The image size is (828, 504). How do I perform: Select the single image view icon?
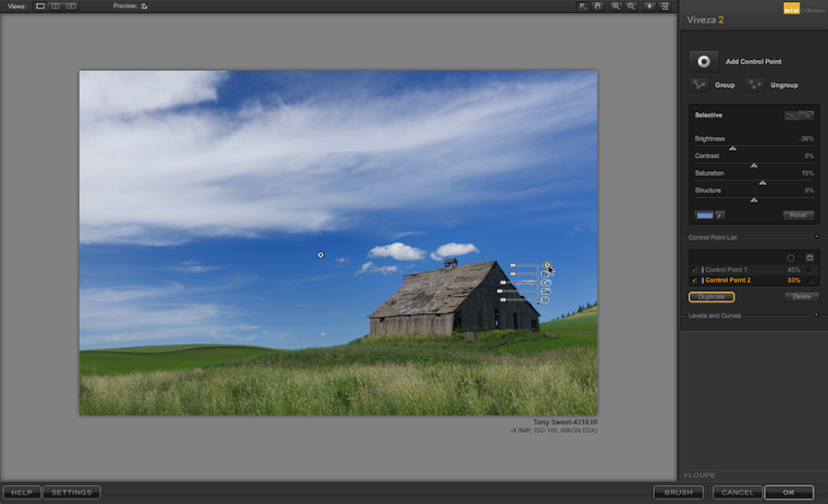[x=40, y=6]
